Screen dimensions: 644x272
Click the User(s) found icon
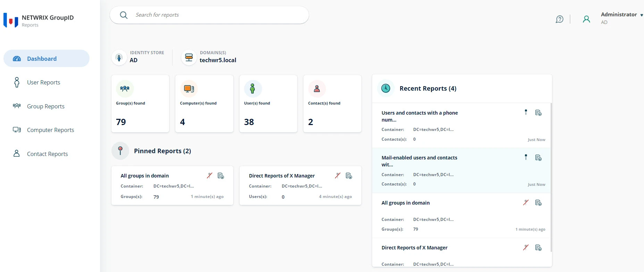(253, 89)
